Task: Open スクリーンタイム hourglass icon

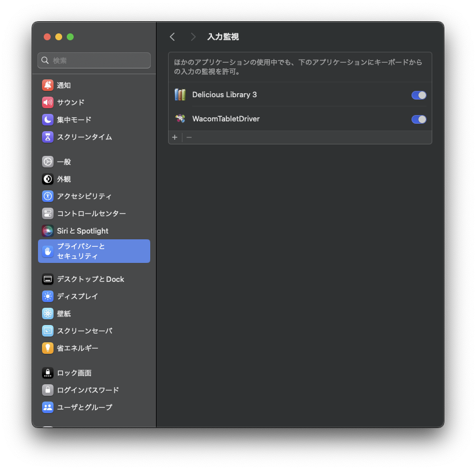Action: tap(48, 137)
